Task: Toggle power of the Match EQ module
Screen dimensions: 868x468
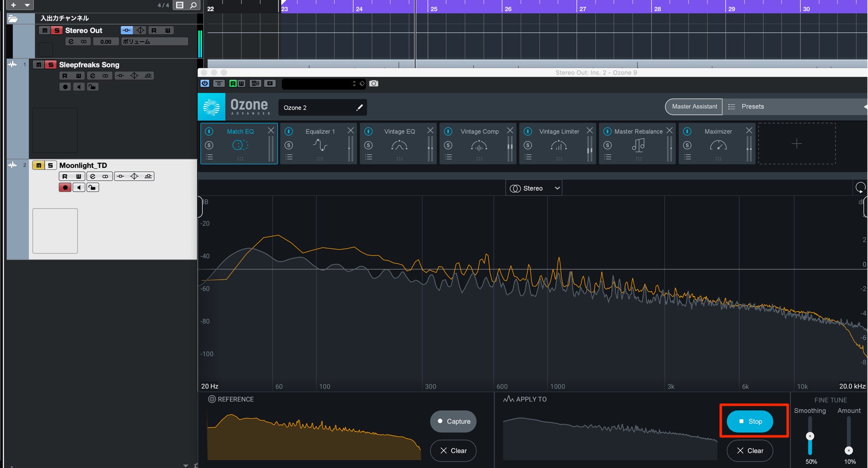Action: 209,131
